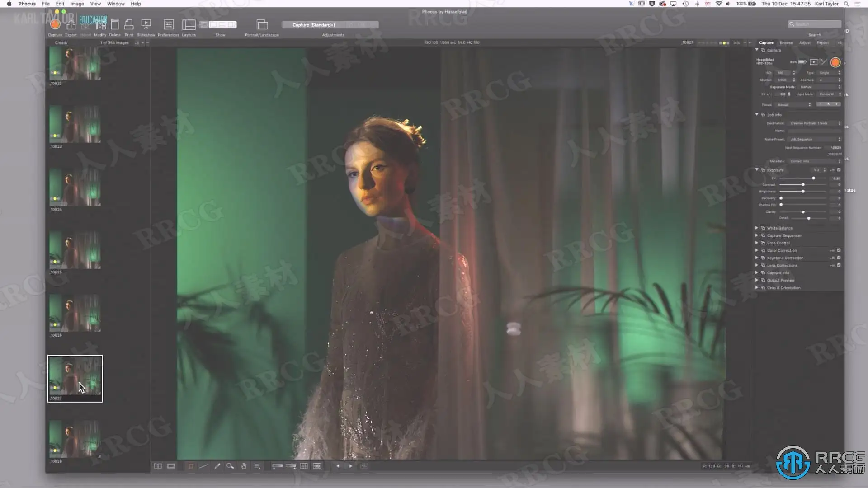This screenshot has width=868, height=488.
Task: Select the crop tool in bottom toolbar
Action: point(191,466)
